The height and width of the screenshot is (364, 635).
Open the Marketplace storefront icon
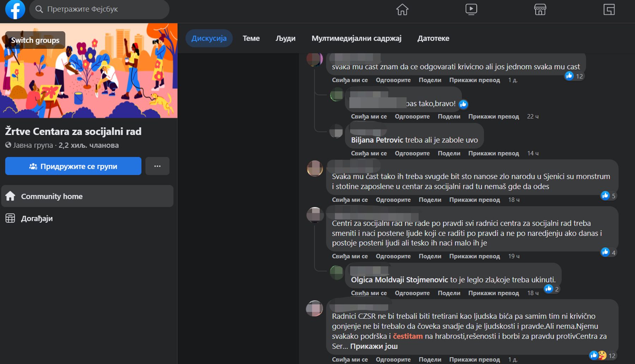540,10
